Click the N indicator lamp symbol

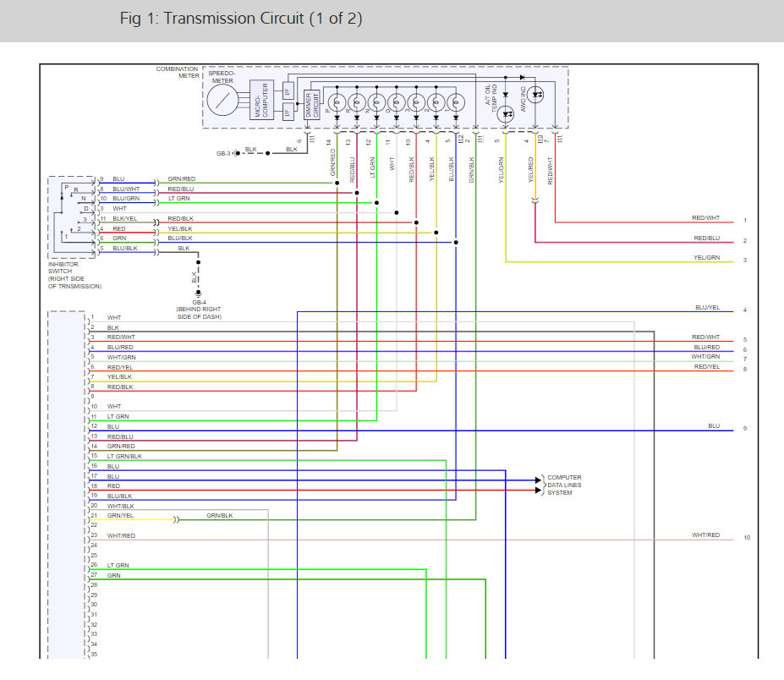(376, 103)
